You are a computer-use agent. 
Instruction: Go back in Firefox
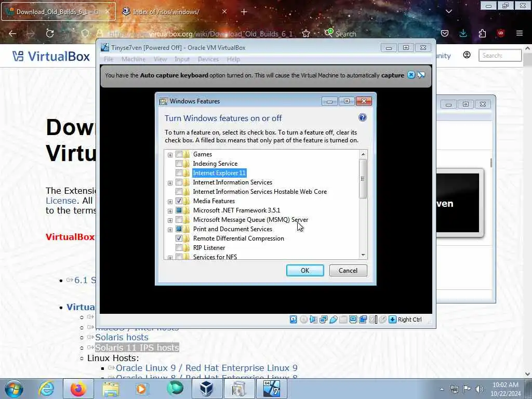12,33
